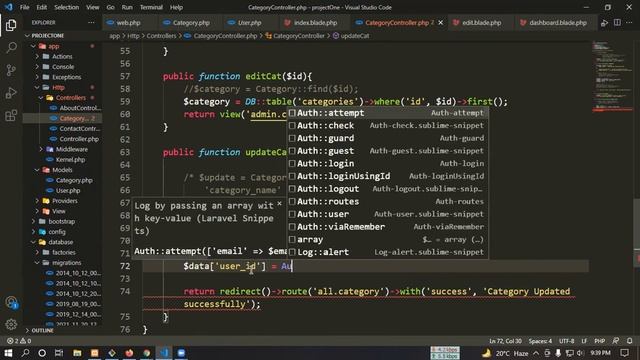Open Chrome from the taskbar
Viewport: 640px width, 360px height.
click(147, 353)
